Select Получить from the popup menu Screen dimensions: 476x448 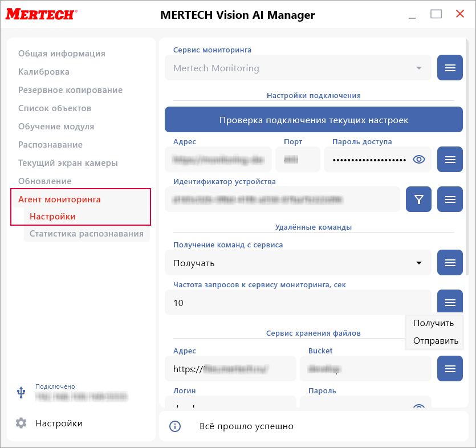click(433, 323)
